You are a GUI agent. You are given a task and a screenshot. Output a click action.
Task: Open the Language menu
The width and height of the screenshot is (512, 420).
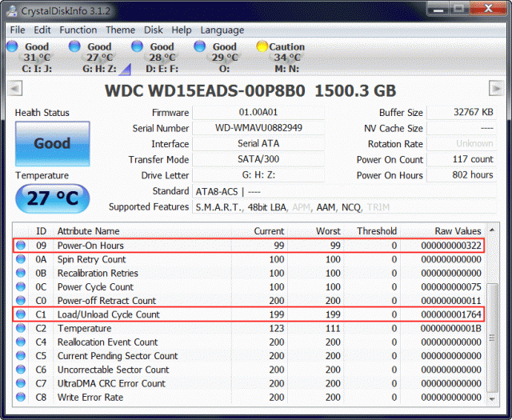tap(222, 30)
